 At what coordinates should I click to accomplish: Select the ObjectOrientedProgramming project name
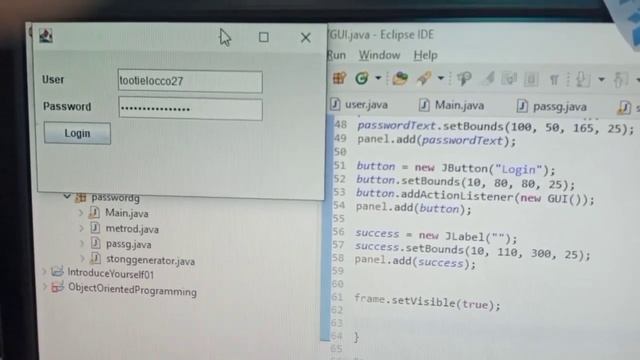pyautogui.click(x=132, y=290)
